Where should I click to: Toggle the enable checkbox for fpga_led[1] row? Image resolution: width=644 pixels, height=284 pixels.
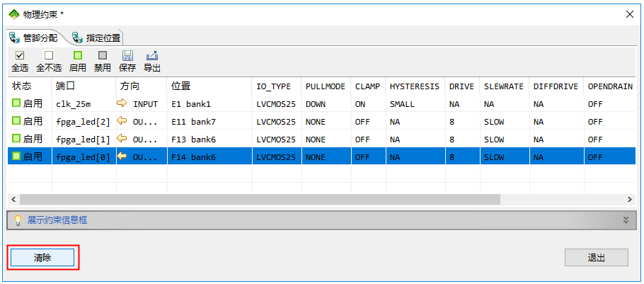click(16, 140)
